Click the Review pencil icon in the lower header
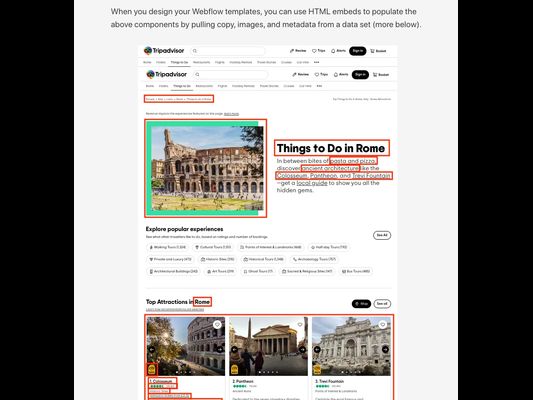533x400 pixels. (x=294, y=74)
